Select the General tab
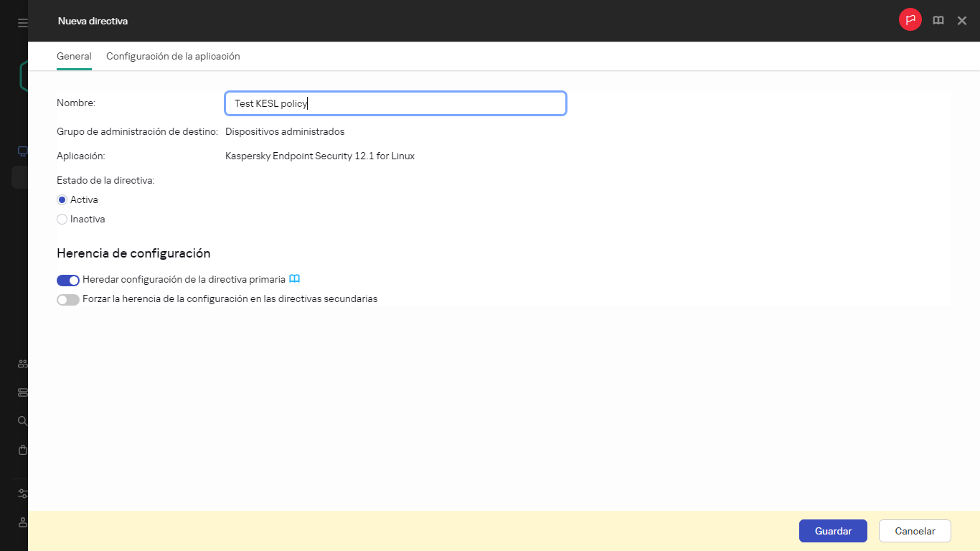 [74, 56]
